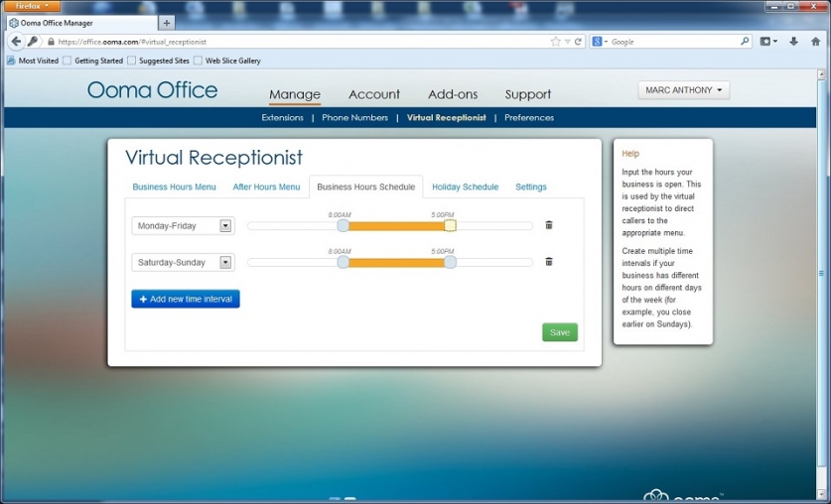Delete the Monday-Friday time interval

pos(549,225)
